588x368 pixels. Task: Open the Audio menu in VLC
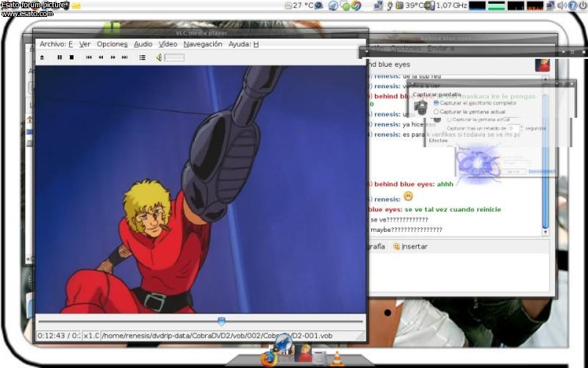[x=143, y=44]
